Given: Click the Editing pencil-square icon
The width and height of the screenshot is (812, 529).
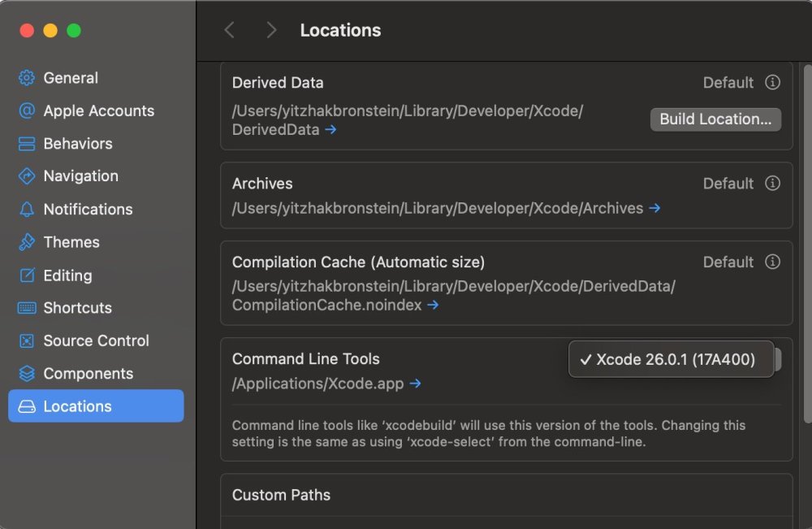Looking at the screenshot, I should coord(27,275).
